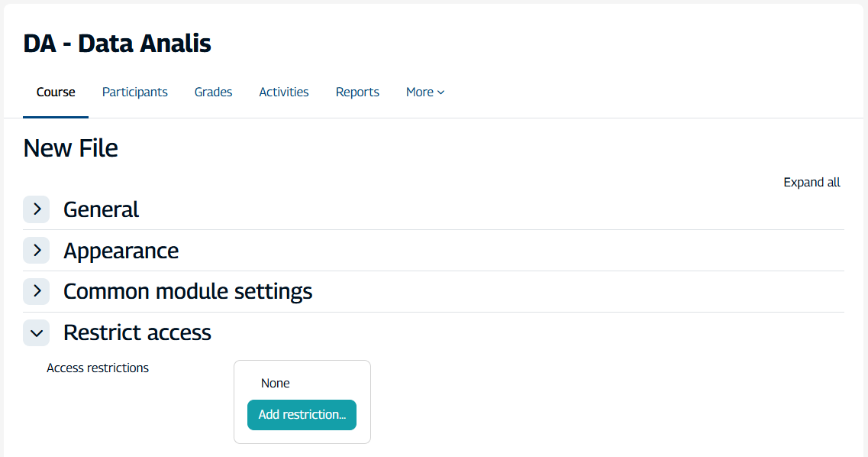This screenshot has width=868, height=457.
Task: Click the Restrict access section heading
Action: [x=137, y=332]
